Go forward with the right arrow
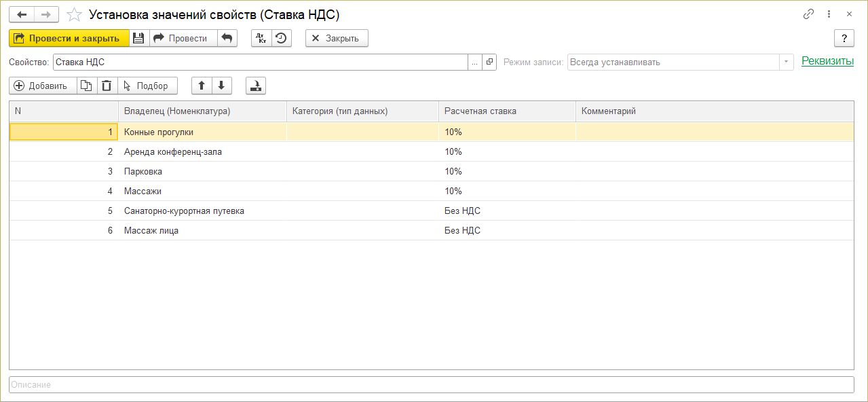The height and width of the screenshot is (402, 868). coord(46,14)
